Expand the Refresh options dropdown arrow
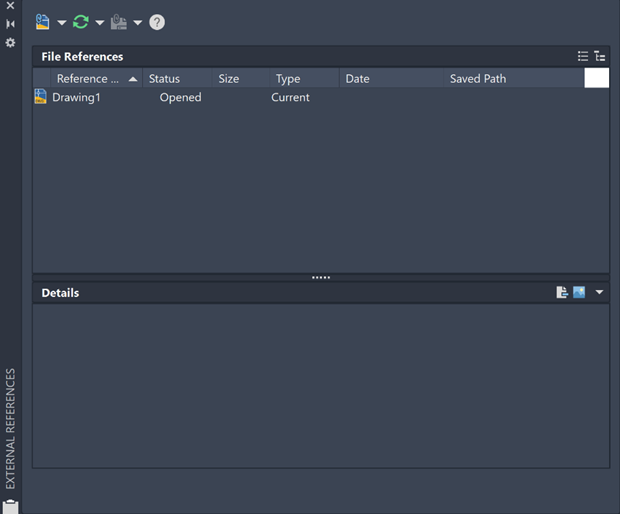The height and width of the screenshot is (514, 620). tap(100, 22)
